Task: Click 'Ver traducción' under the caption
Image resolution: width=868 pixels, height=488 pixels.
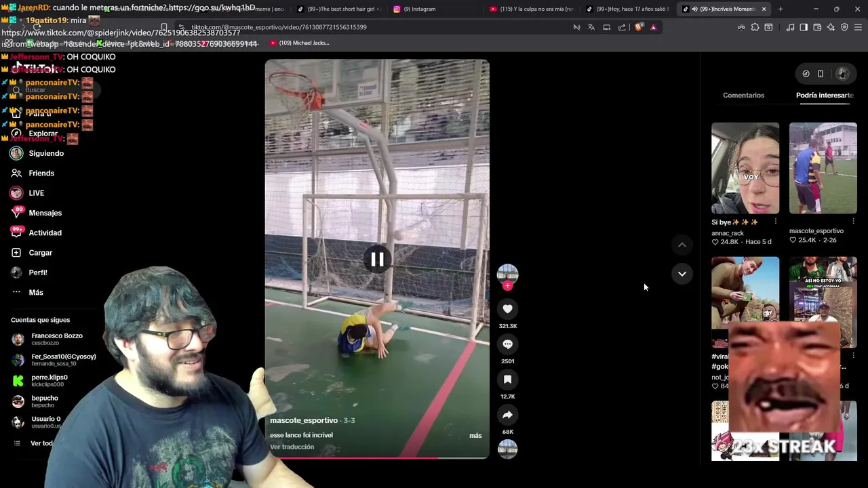Action: [292, 447]
